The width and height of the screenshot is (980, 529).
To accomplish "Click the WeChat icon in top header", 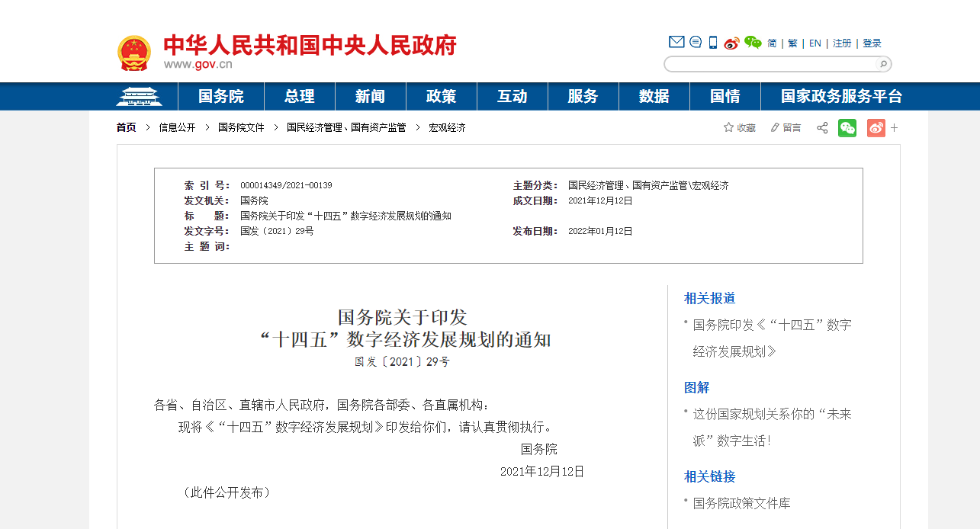I will [x=753, y=43].
